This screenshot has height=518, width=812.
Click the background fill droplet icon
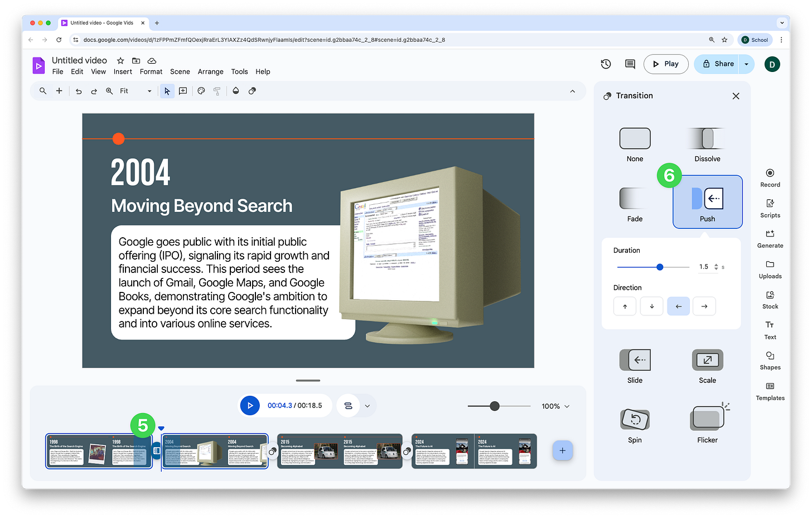[236, 91]
